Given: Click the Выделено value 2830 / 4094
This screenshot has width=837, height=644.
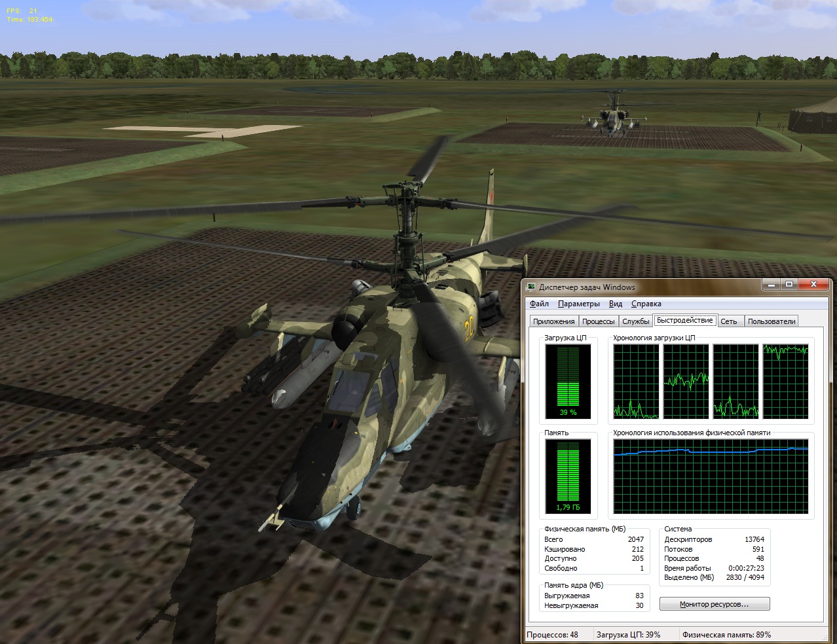Looking at the screenshot, I should [x=745, y=577].
